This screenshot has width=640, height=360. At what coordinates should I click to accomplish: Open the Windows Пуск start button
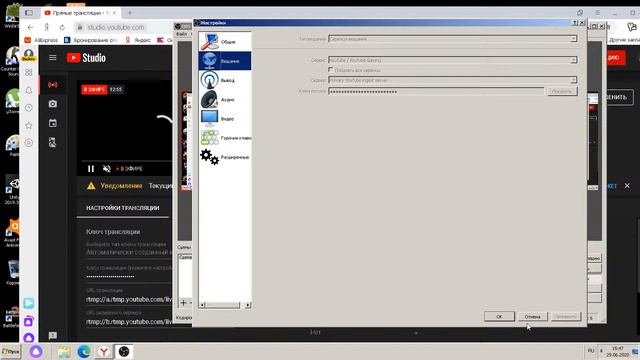click(10, 351)
